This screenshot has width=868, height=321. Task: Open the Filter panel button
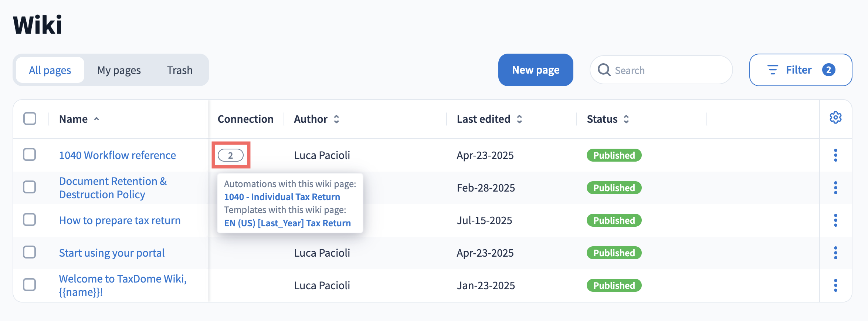pos(800,70)
